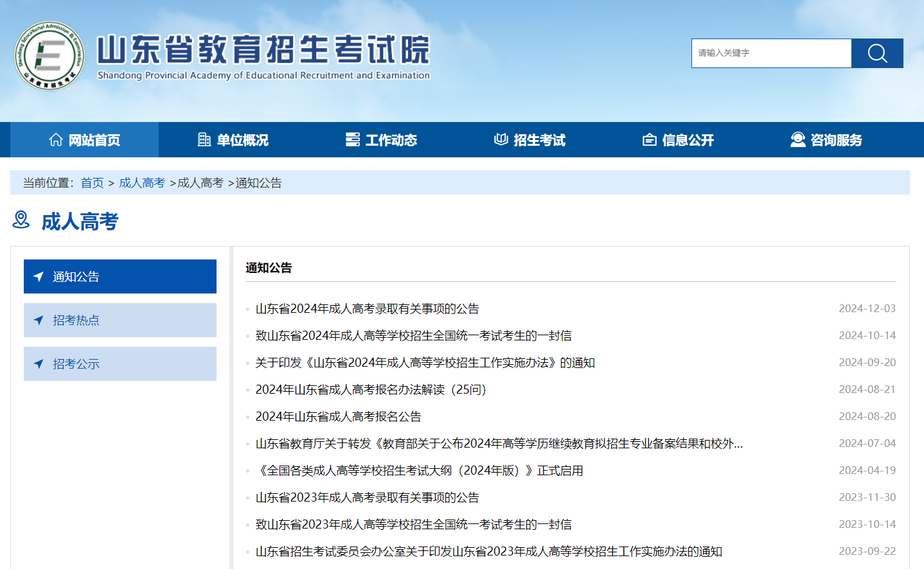Click the open-book icon beside 招生考试

tap(500, 139)
